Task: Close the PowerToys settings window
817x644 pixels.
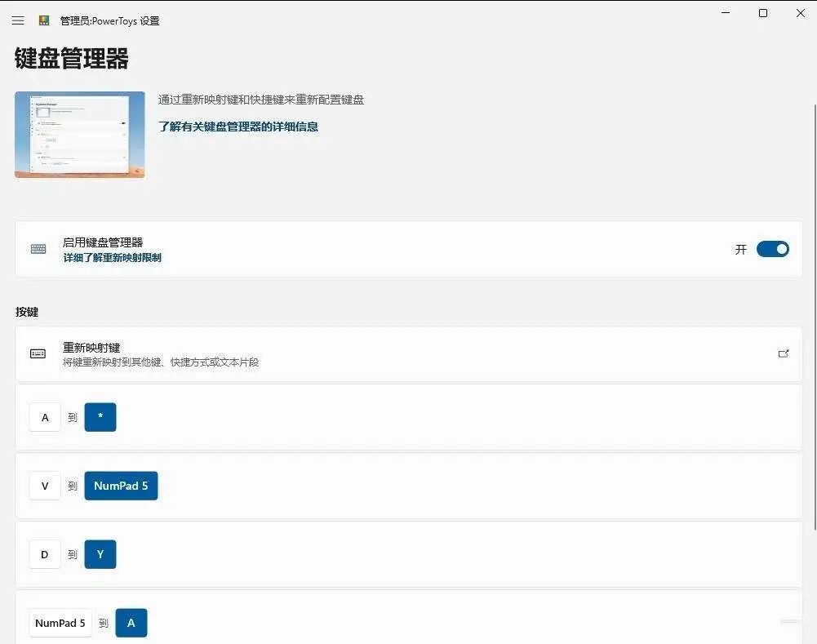Action: pos(801,13)
